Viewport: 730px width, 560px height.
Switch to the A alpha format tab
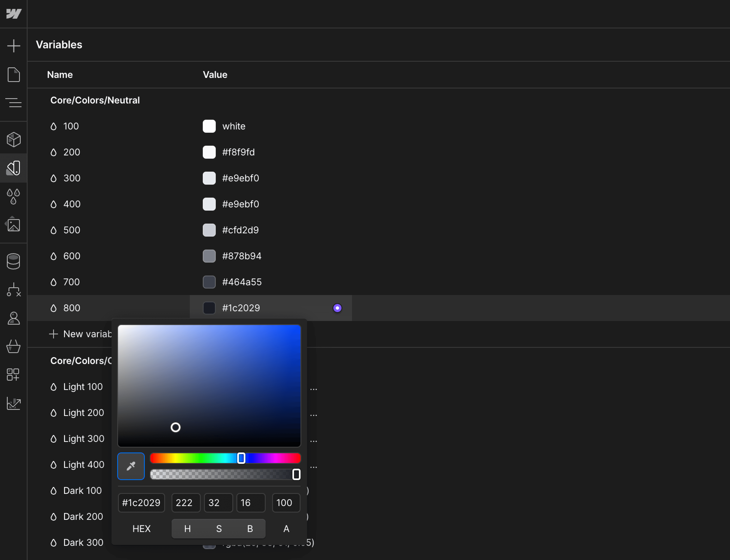tap(286, 528)
